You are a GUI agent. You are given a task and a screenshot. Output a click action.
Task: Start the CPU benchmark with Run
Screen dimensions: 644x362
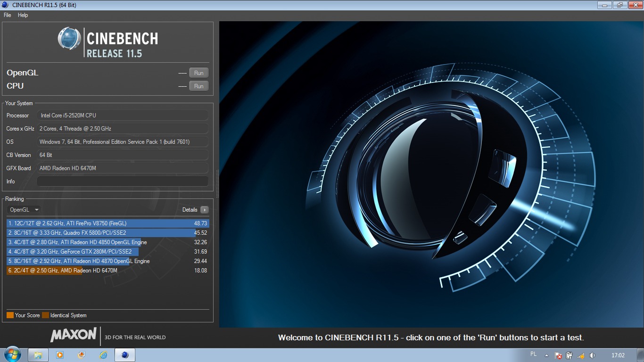(198, 86)
